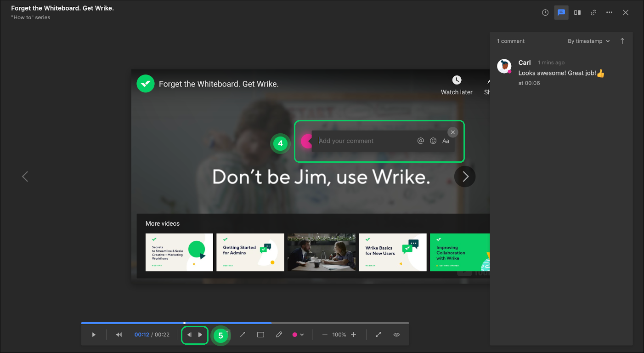
Task: Open Carl's comment Looks awesome
Action: point(561,73)
